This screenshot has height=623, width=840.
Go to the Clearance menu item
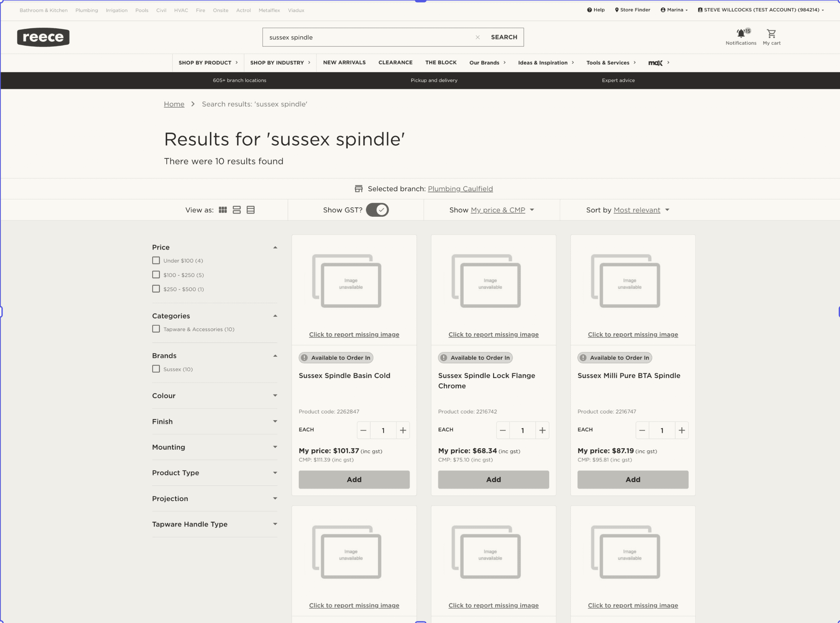click(x=395, y=63)
